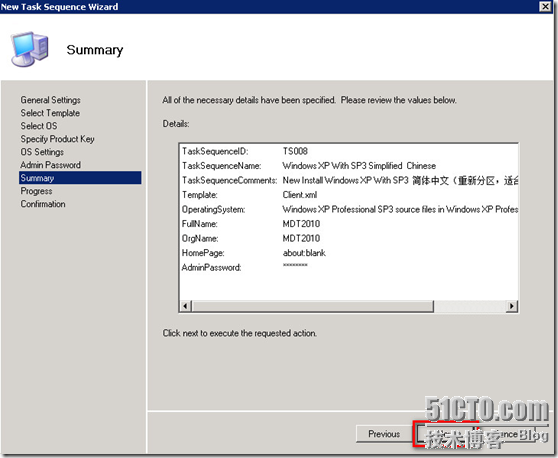Click 'Windows XP With SP3 Simplified Chinese' value

point(359,166)
